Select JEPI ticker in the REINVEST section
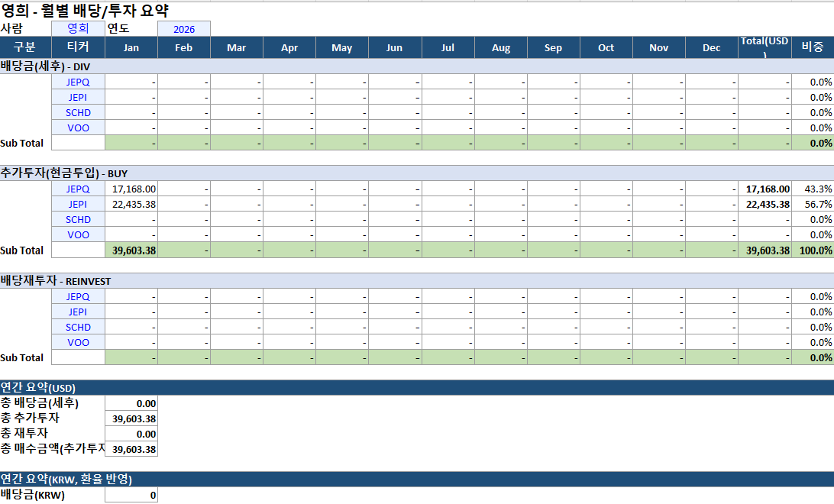 78,312
